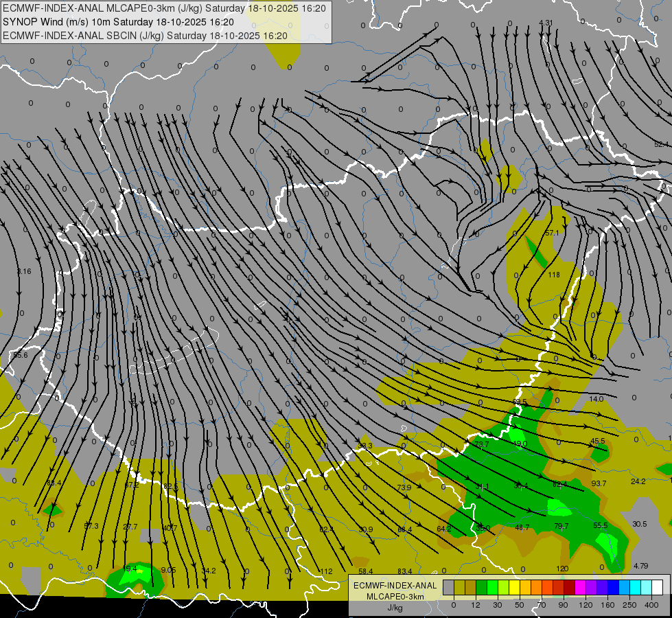Image resolution: width=672 pixels, height=618 pixels.
Task: Pick the white swatch right of tick 400
Action: click(657, 587)
